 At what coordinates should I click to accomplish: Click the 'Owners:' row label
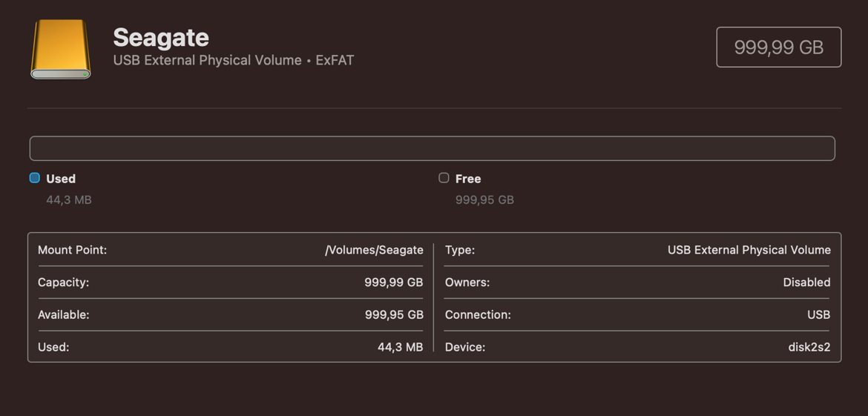[467, 283]
